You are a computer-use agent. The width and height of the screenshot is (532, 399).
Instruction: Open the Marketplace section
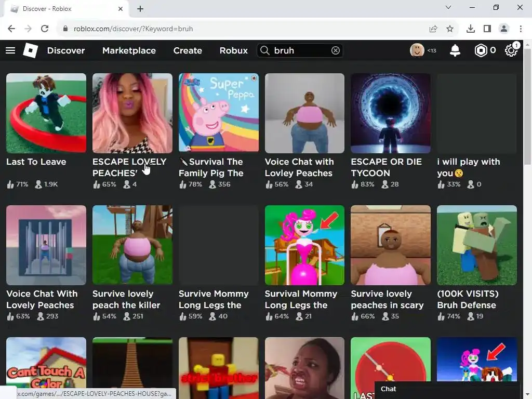(x=129, y=50)
